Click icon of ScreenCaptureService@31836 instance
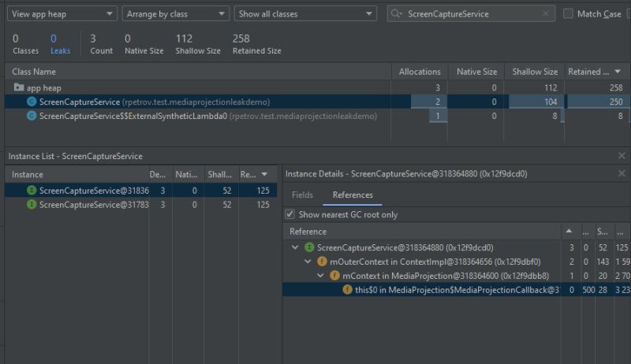Screen dimensions: 631x364 click(32, 190)
